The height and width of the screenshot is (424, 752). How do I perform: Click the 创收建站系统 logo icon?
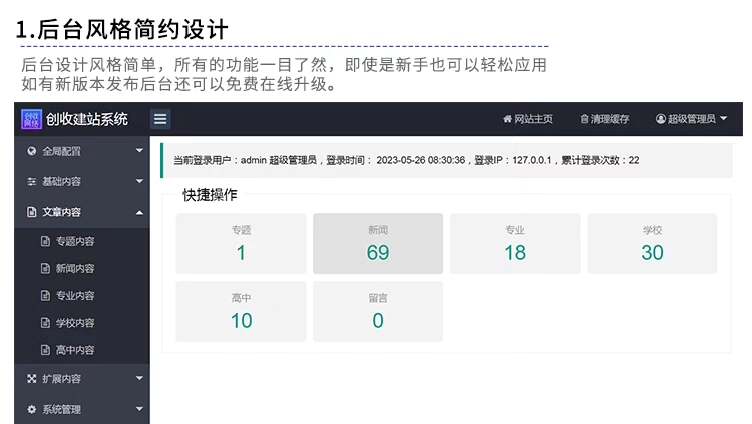point(32,119)
